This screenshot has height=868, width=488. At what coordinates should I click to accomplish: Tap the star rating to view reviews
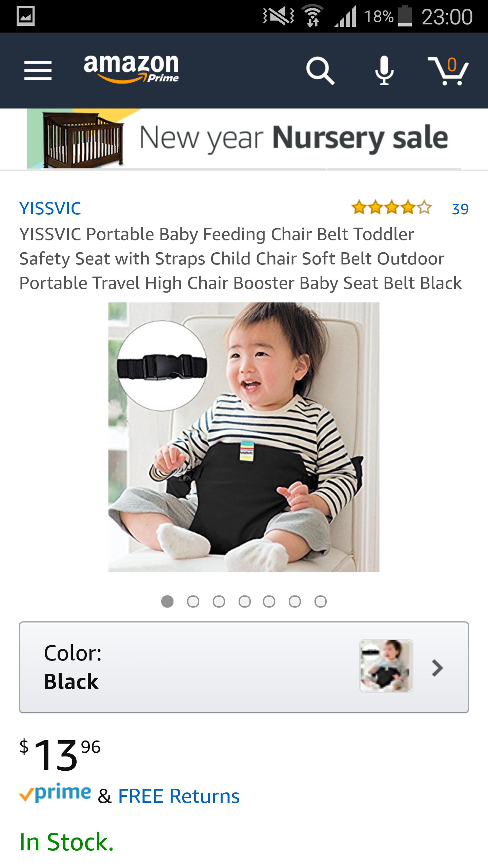click(x=391, y=208)
